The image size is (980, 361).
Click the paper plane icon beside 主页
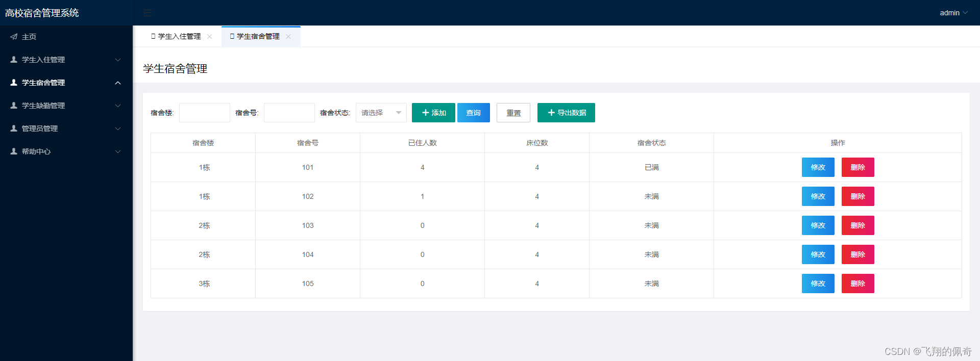tap(14, 37)
